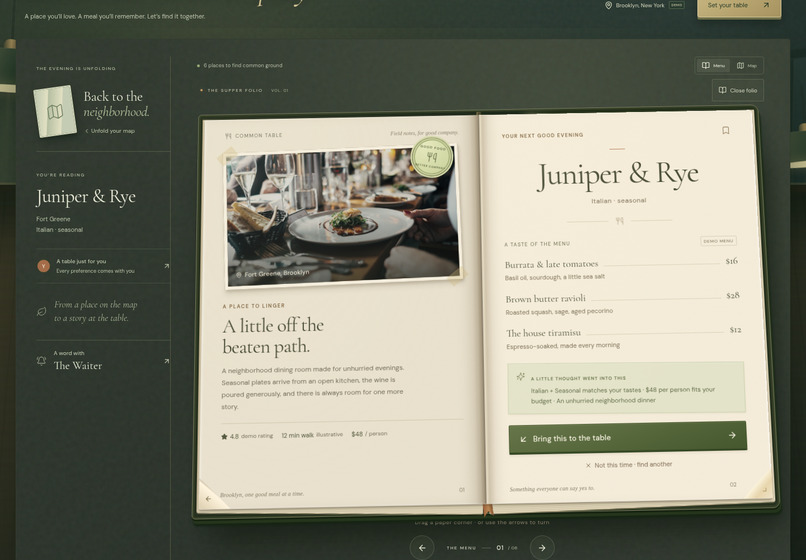Switch to the Menu view tab
The width and height of the screenshot is (806, 560).
(x=713, y=65)
